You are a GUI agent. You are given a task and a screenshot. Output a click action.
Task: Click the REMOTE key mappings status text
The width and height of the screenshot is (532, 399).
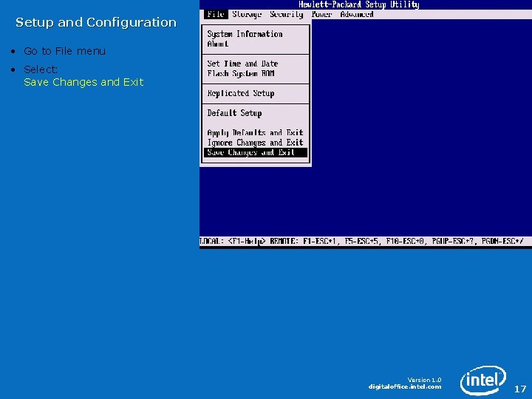(x=397, y=242)
